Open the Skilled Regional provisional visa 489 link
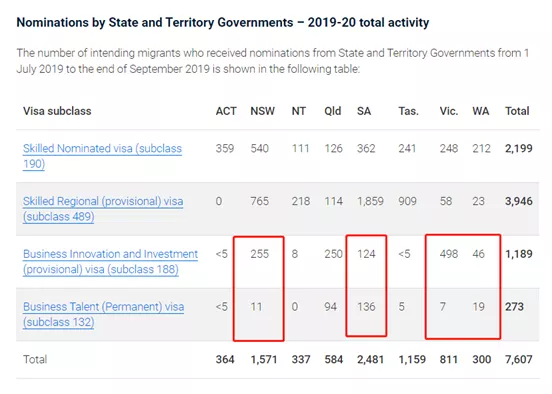This screenshot has width=552, height=394. [103, 209]
